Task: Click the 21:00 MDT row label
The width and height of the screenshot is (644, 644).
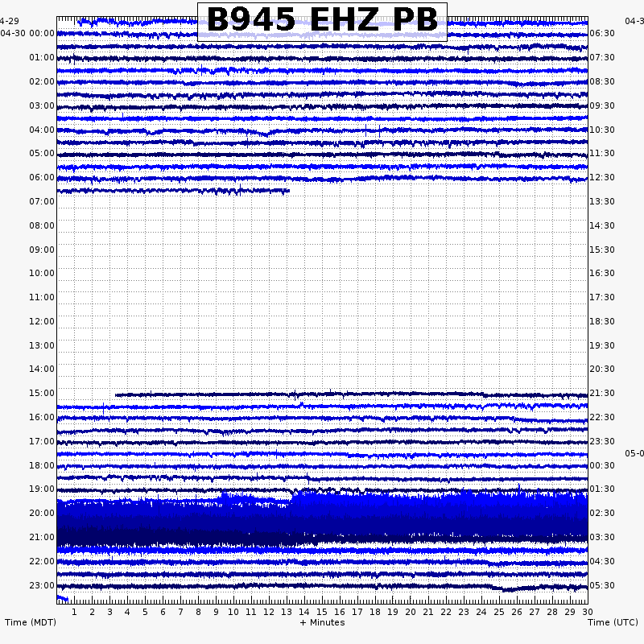Action: pos(42,538)
